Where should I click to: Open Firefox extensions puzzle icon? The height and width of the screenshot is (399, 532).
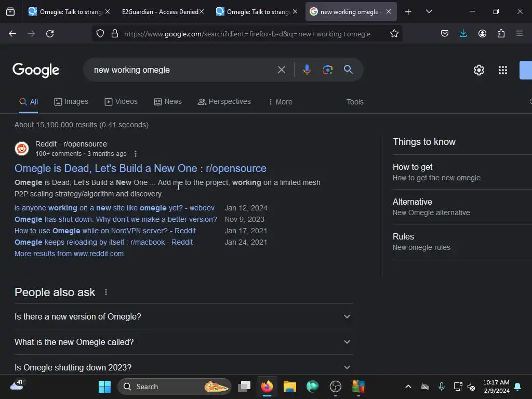coord(501,34)
